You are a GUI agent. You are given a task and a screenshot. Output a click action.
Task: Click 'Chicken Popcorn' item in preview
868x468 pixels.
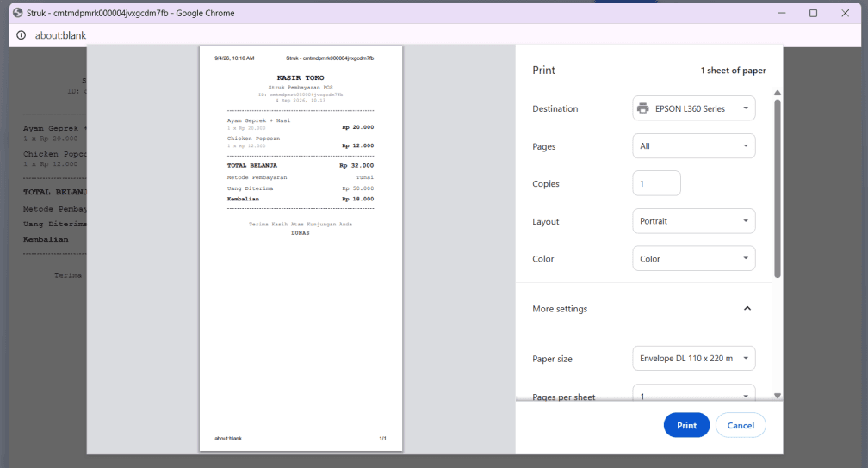pyautogui.click(x=253, y=139)
